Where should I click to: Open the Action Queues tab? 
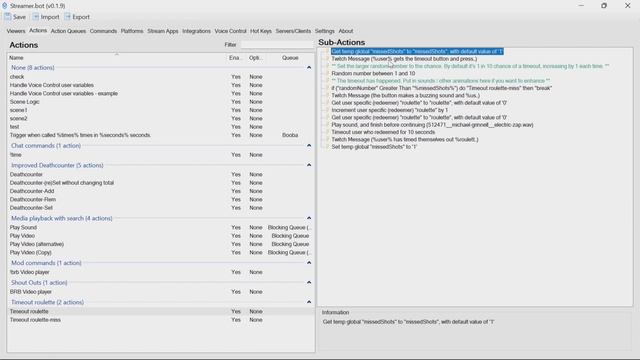[68, 31]
